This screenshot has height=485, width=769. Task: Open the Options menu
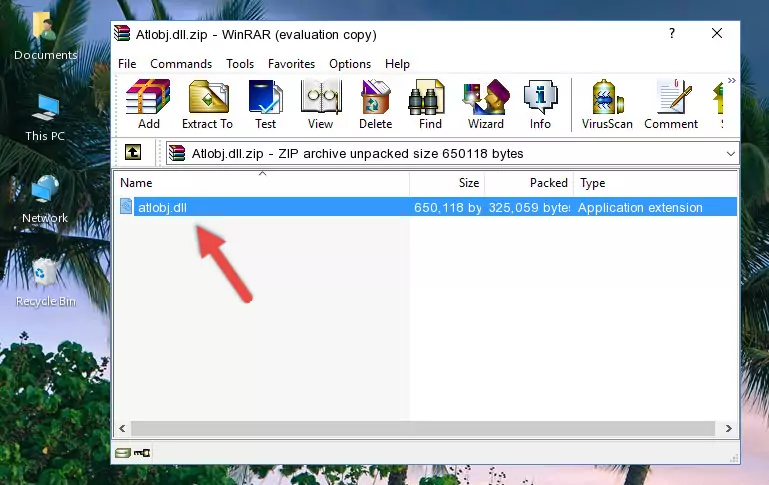point(350,64)
